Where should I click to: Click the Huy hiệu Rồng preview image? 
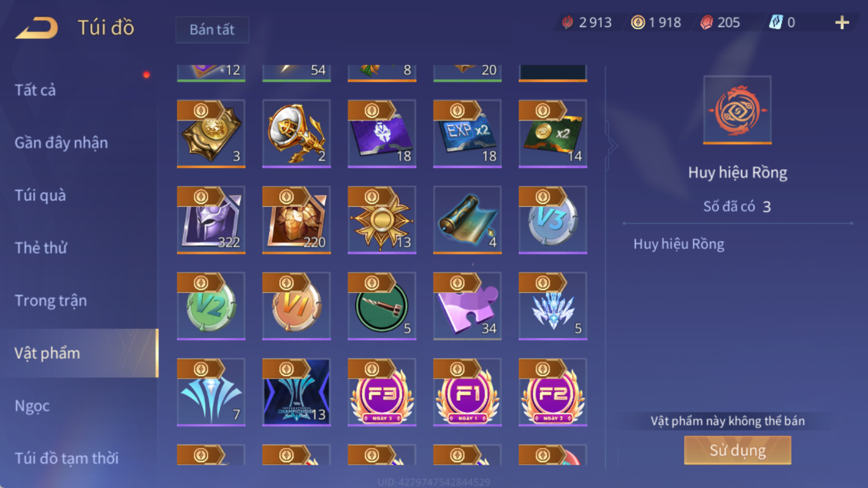738,110
